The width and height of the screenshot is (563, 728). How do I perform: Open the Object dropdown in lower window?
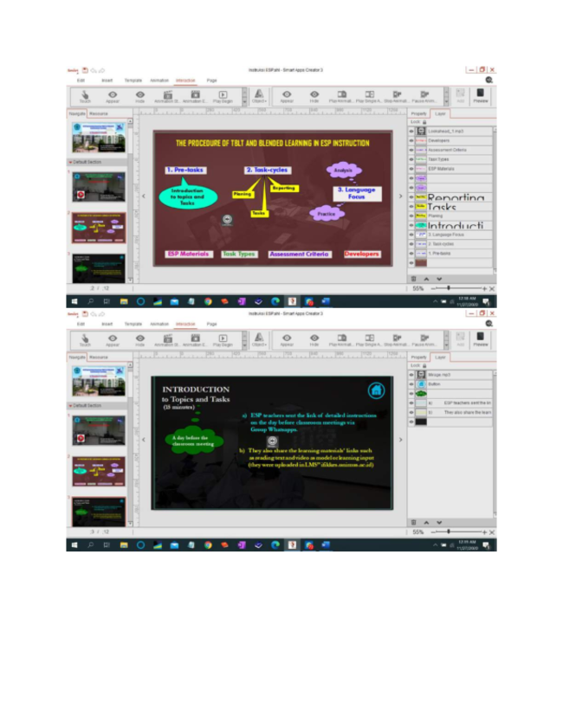coord(259,340)
